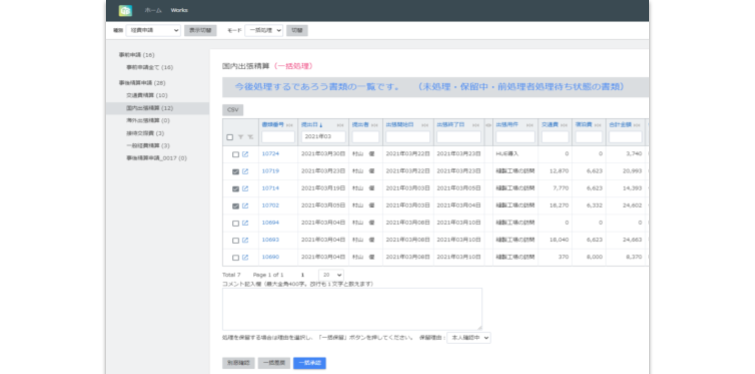Select 国内出張精算 (12) in sidebar
This screenshot has width=755, height=374.
[x=157, y=108]
